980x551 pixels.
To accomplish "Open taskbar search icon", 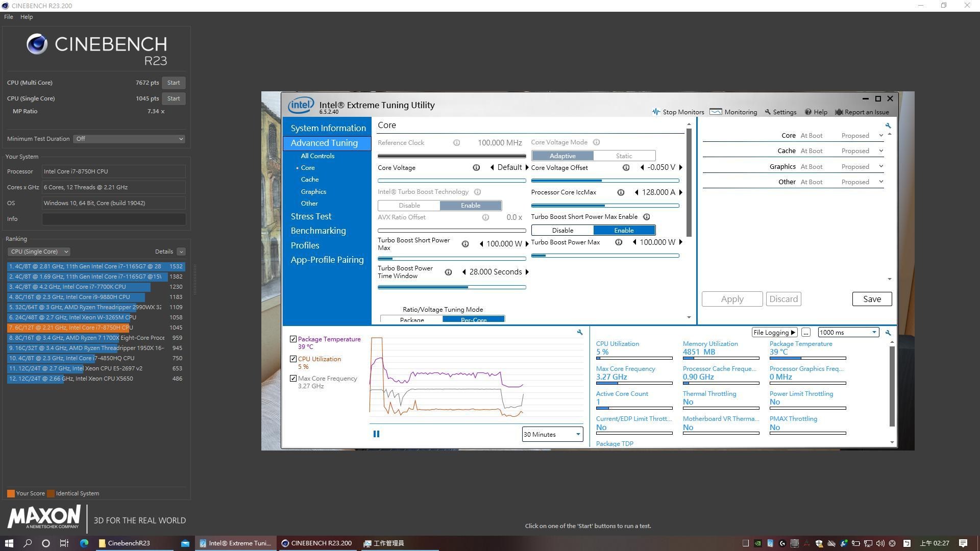I will [28, 543].
